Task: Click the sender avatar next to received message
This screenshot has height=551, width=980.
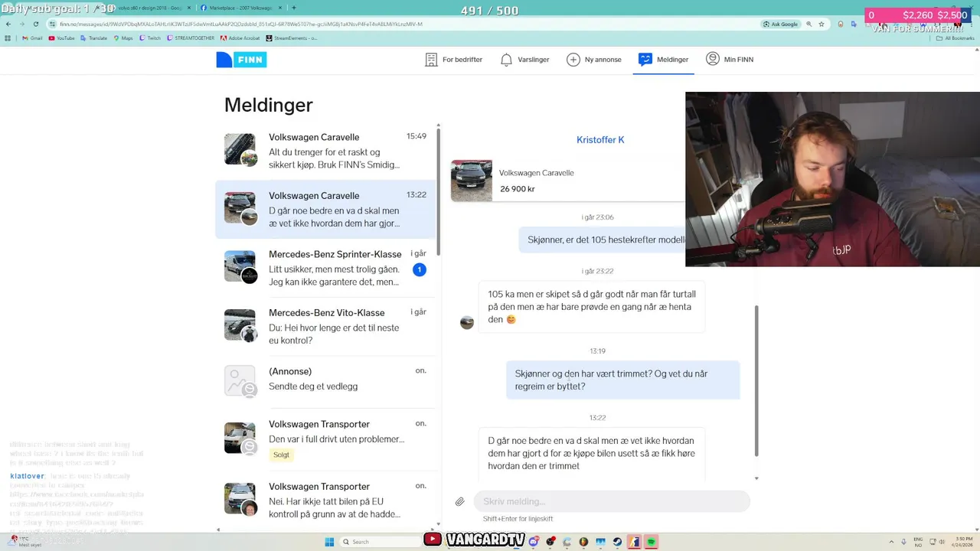Action: click(467, 323)
